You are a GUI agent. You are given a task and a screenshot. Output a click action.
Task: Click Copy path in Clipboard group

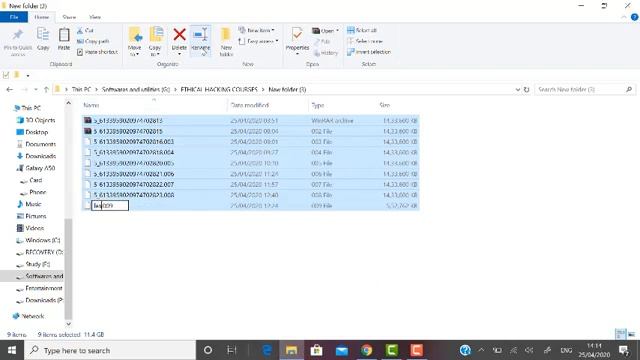coord(93,41)
